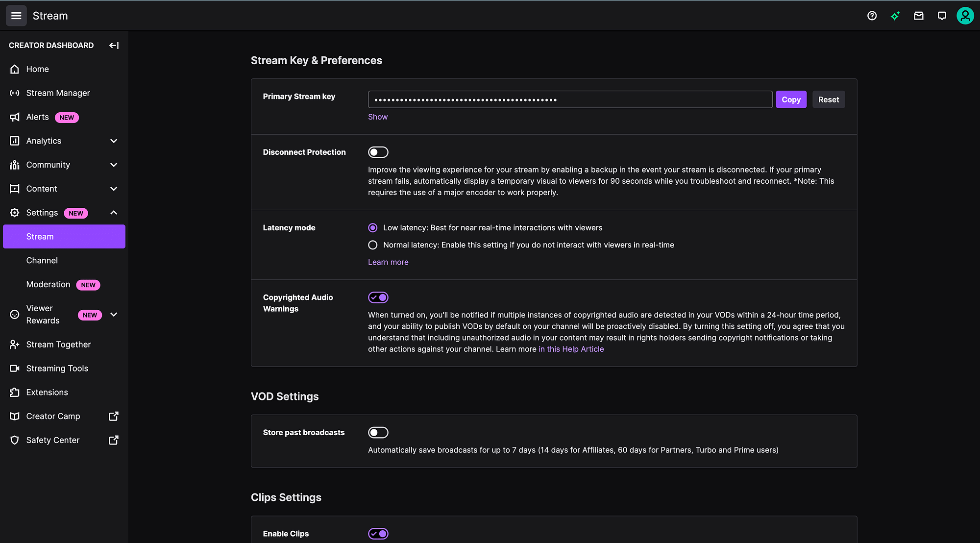Open Extensions in the sidebar
This screenshot has height=543, width=980.
point(64,393)
